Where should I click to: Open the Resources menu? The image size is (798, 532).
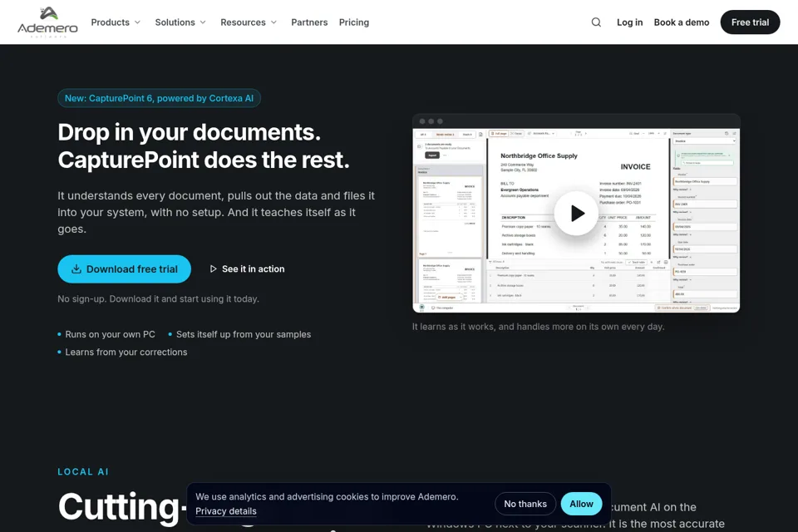coord(249,22)
